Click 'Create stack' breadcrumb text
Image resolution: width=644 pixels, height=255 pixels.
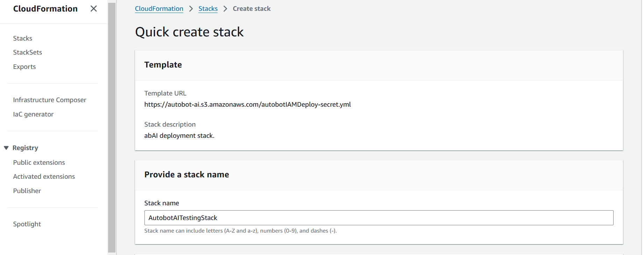point(252,9)
